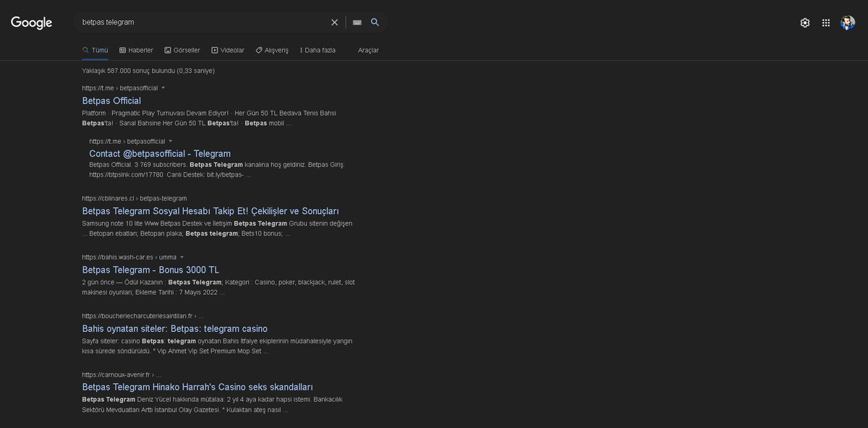The width and height of the screenshot is (868, 428).
Task: Switch to the Haberler tab
Action: click(136, 50)
